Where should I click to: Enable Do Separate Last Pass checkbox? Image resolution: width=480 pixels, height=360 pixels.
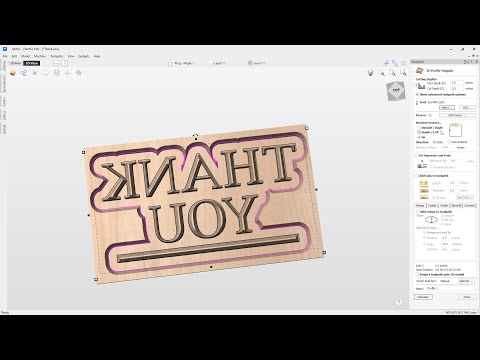pos(417,155)
